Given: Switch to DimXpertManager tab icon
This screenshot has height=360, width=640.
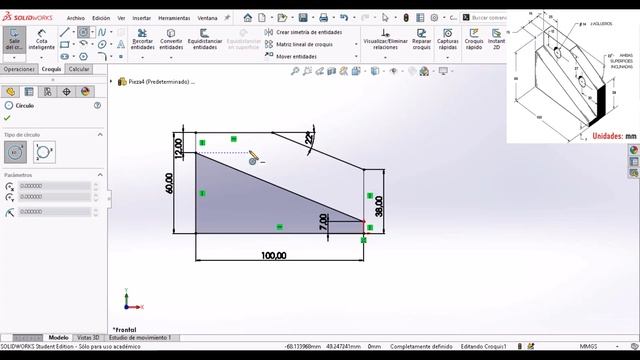Looking at the screenshot, I should [67, 91].
